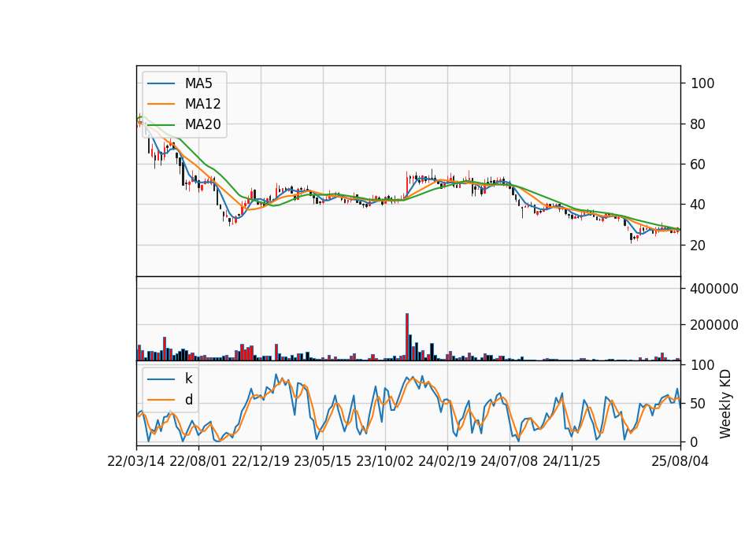
Task: Click the 60 price axis tick label
Action: [x=699, y=164]
